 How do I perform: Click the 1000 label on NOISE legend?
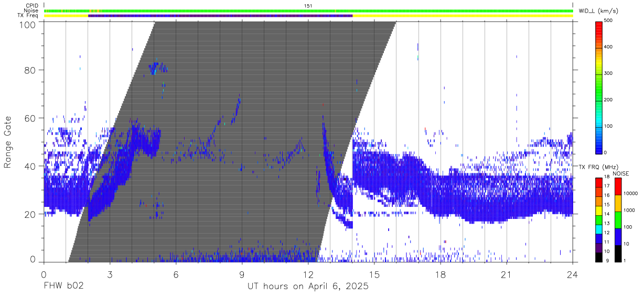pos(629,210)
